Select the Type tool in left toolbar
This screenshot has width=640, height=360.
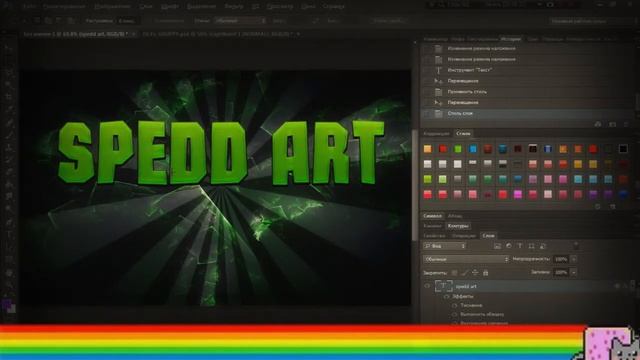point(9,234)
